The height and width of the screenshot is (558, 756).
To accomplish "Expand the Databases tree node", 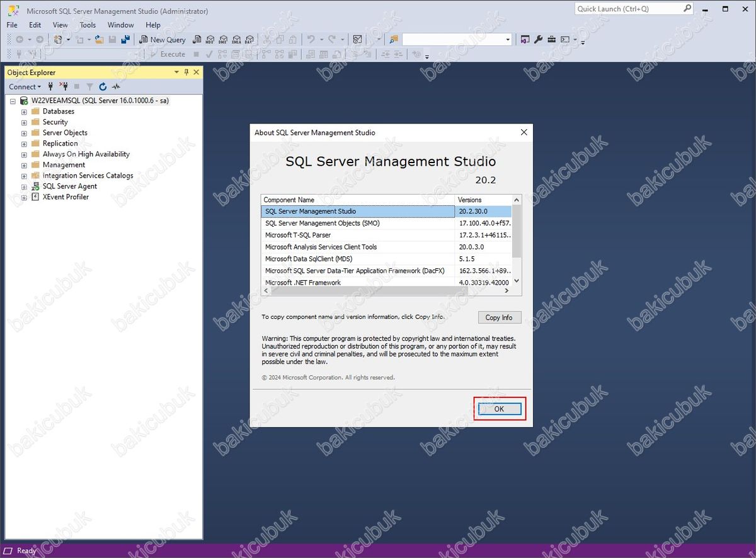I will pyautogui.click(x=24, y=111).
